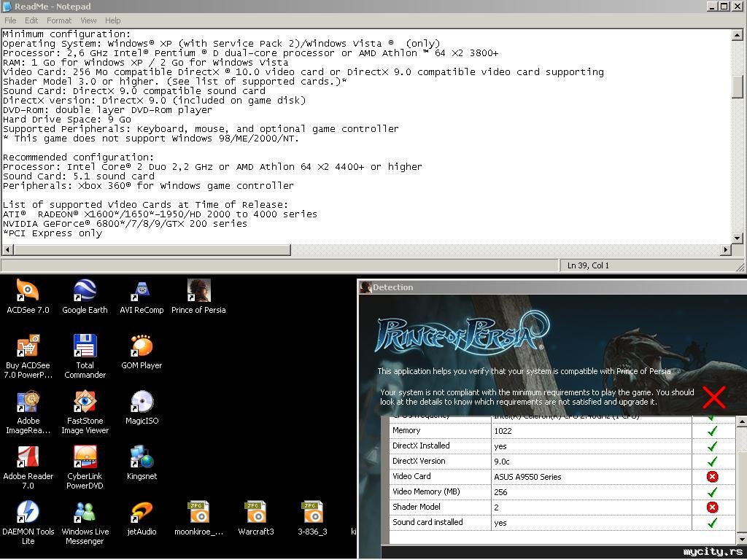Click the green checkmark for Video Memory
Screen dimensions: 747x560
(x=712, y=492)
